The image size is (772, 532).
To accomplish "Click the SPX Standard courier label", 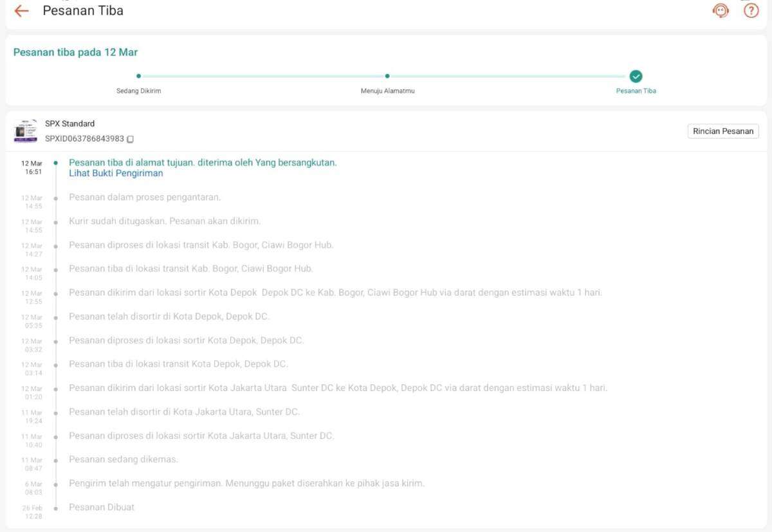I will [x=69, y=124].
